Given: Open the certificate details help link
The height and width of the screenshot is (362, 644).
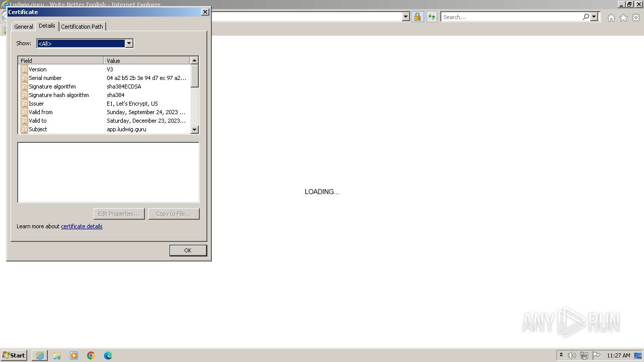Looking at the screenshot, I should [82, 226].
